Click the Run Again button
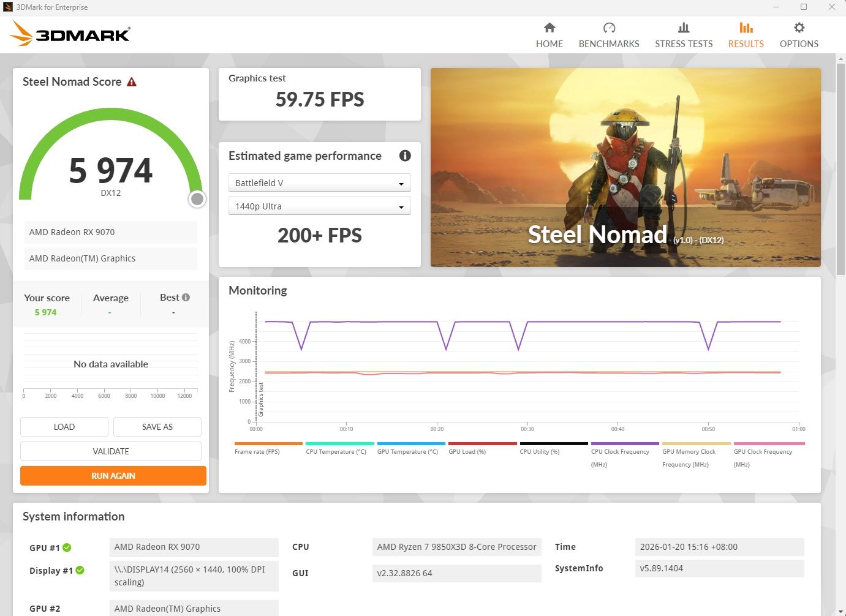Screen dimensions: 846x616 pyautogui.click(x=113, y=476)
